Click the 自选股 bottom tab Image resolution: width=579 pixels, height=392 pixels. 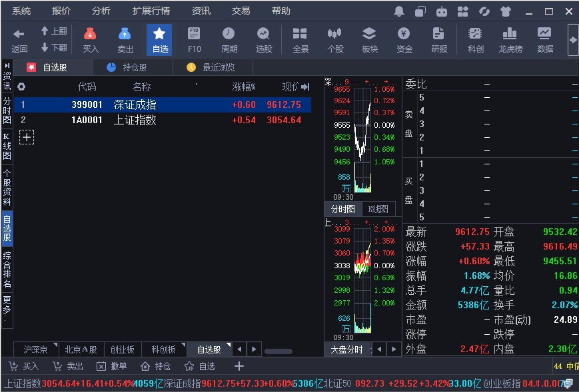pos(209,349)
